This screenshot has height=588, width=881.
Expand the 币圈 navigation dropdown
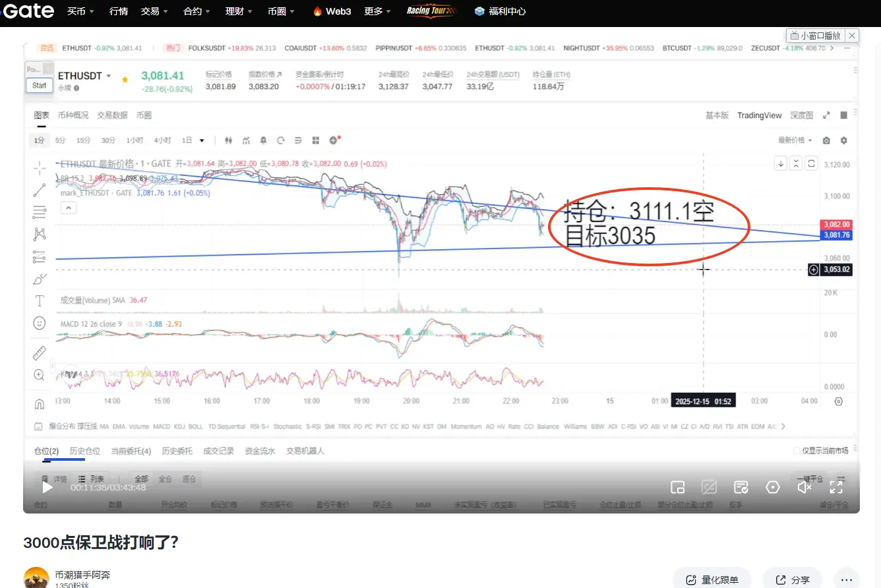pos(282,11)
